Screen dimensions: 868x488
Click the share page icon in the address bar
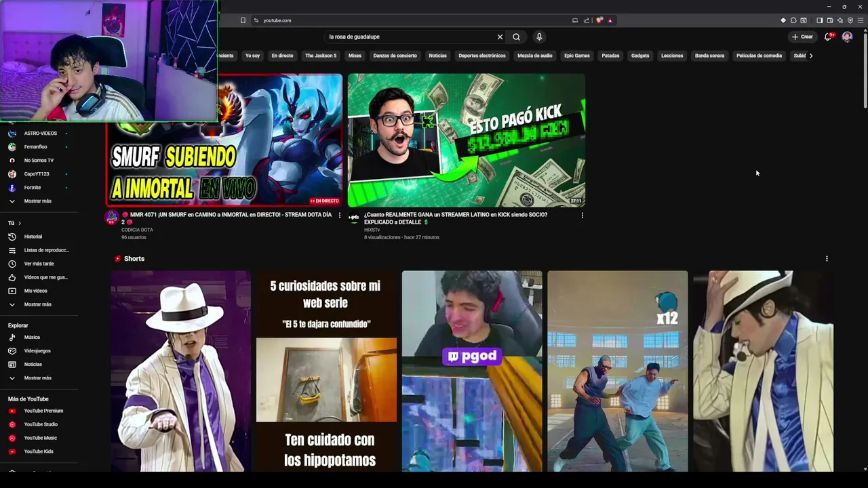coord(587,20)
